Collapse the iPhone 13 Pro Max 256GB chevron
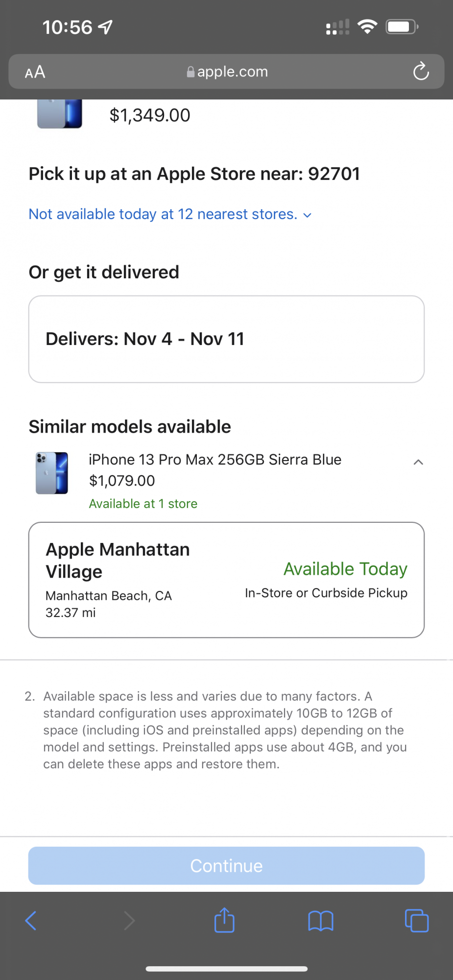This screenshot has height=980, width=453. pyautogui.click(x=418, y=462)
